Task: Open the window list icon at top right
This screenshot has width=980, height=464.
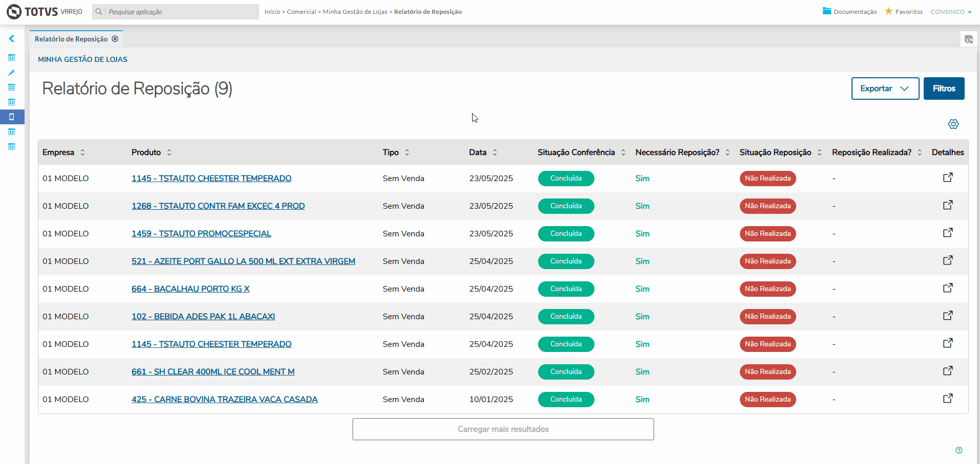Action: (x=968, y=39)
